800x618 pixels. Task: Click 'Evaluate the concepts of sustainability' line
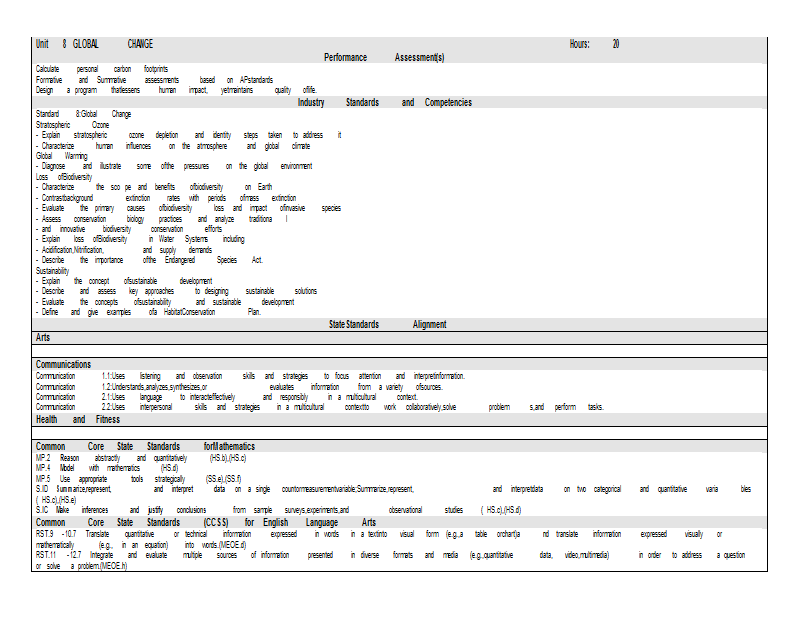click(165, 302)
